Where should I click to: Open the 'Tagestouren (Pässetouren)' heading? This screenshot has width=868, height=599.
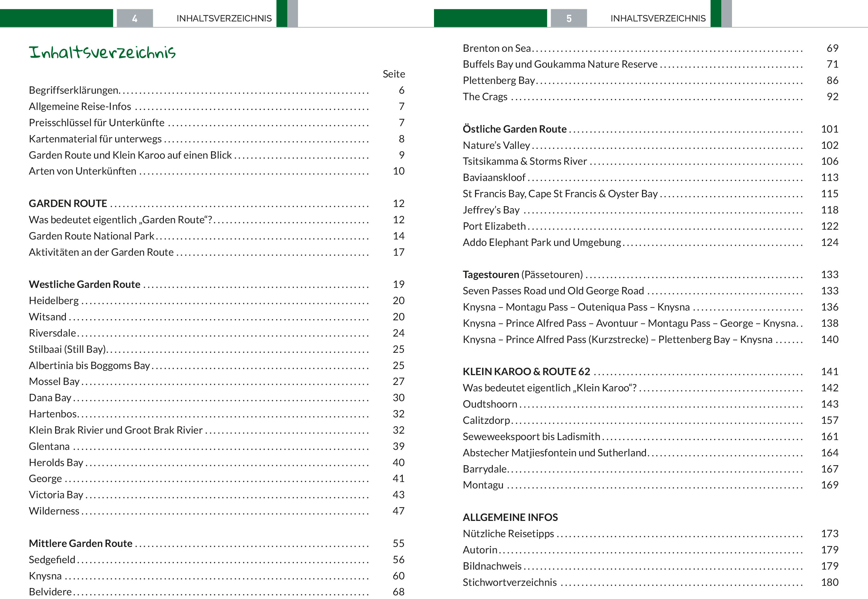(523, 275)
